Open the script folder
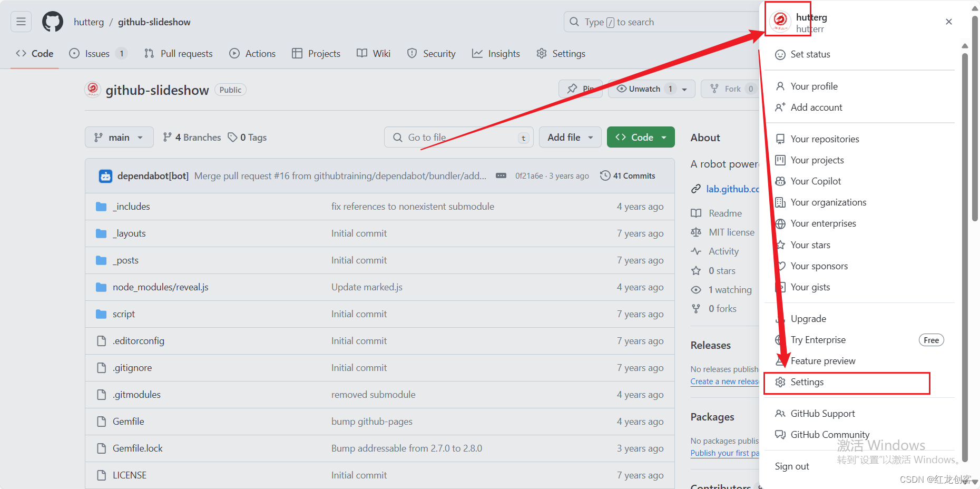This screenshot has height=489, width=980. (124, 314)
